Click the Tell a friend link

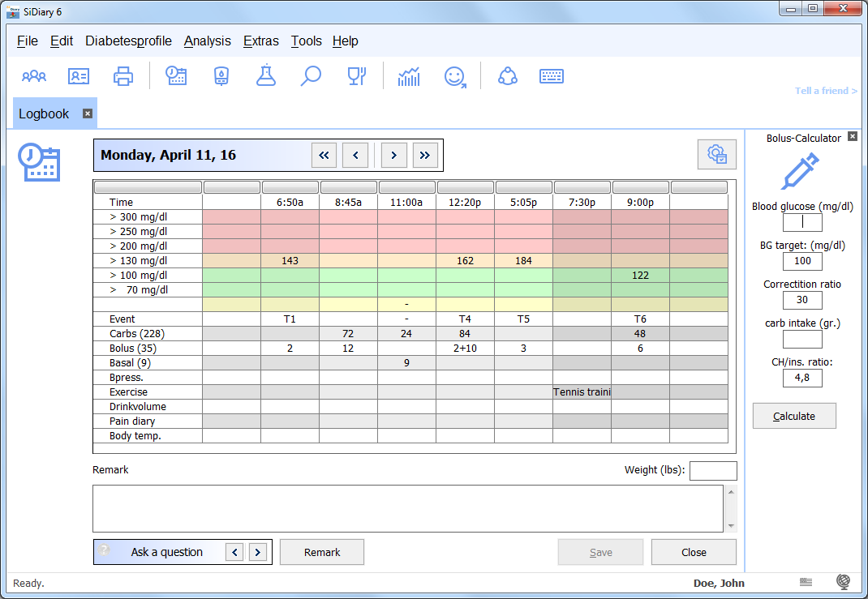[826, 91]
